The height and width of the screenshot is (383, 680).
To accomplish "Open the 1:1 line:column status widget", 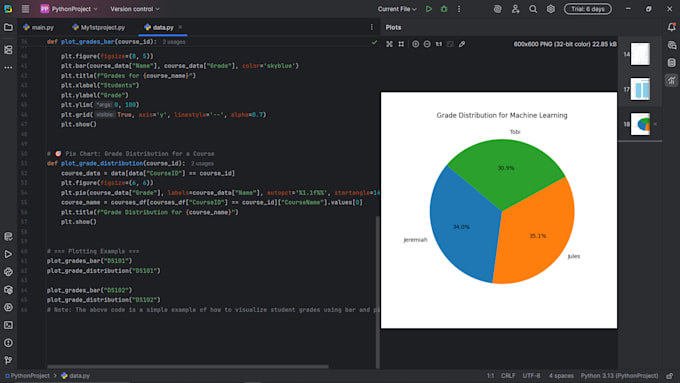I will pyautogui.click(x=490, y=376).
